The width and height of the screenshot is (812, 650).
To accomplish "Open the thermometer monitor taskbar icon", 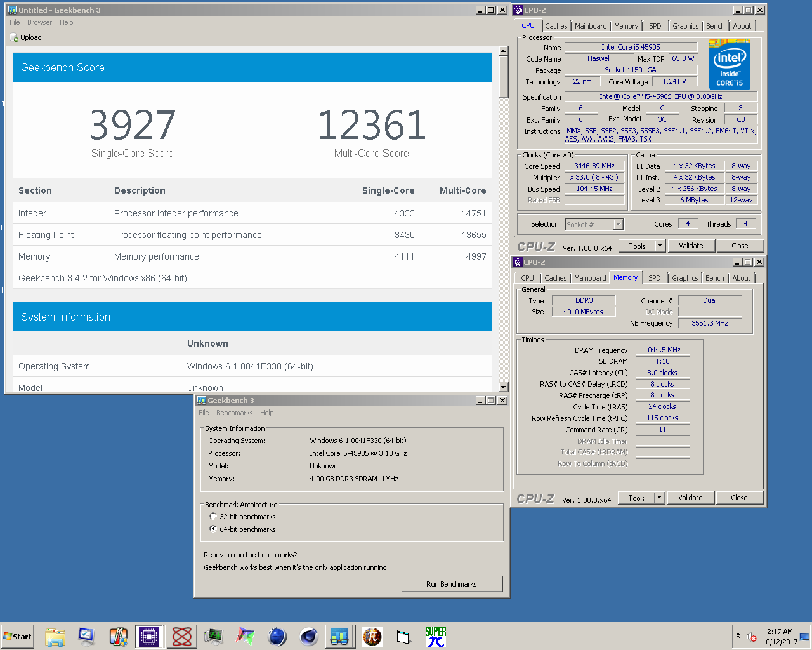I will pos(118,637).
